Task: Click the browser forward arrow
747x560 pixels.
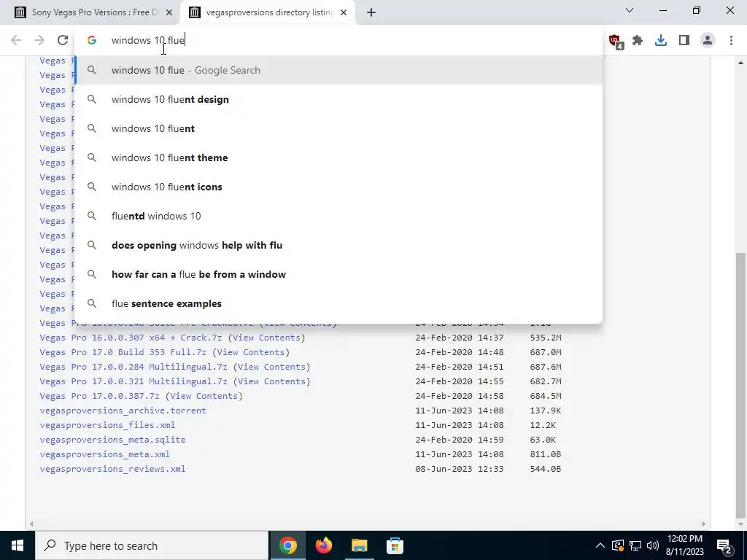Action: 39,40
